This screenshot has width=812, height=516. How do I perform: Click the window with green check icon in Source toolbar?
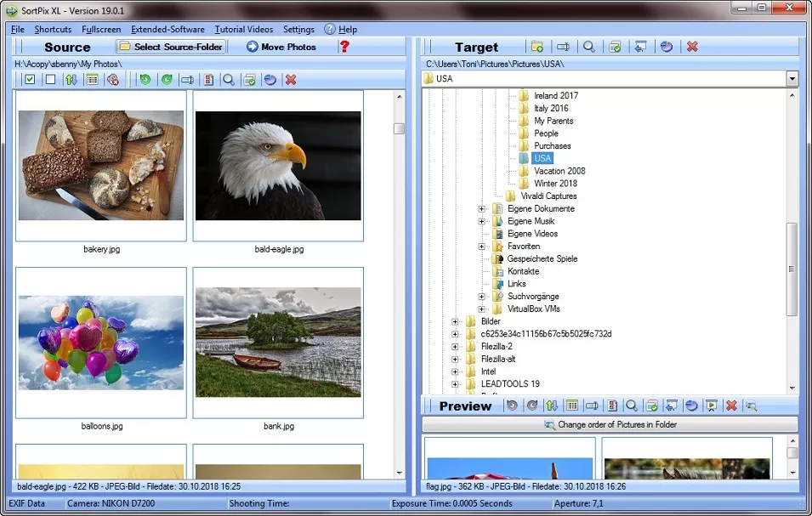click(x=250, y=79)
